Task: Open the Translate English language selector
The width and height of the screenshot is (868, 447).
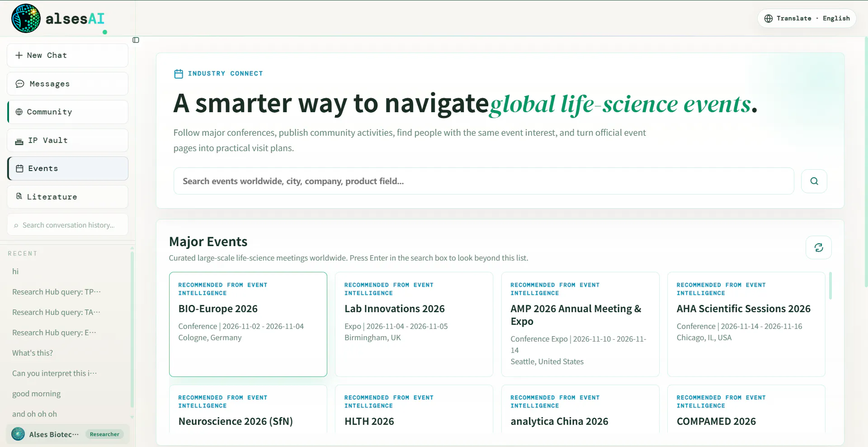Action: pyautogui.click(x=807, y=19)
